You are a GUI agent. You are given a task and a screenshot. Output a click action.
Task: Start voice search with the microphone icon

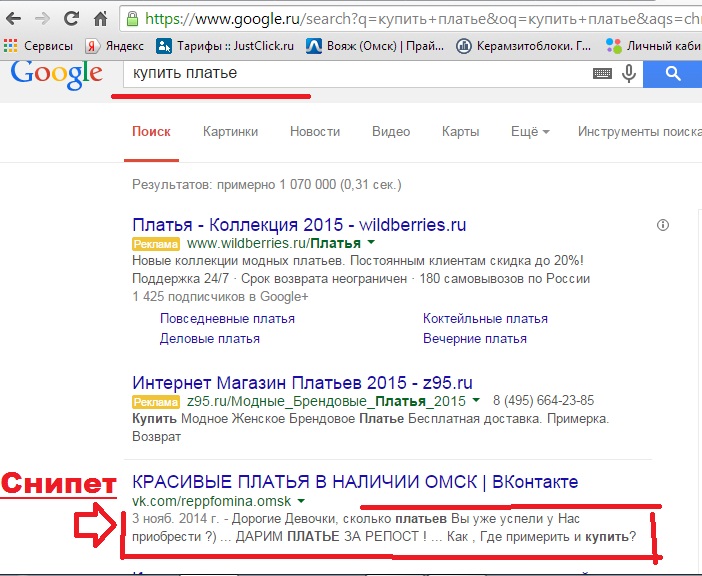(629, 74)
